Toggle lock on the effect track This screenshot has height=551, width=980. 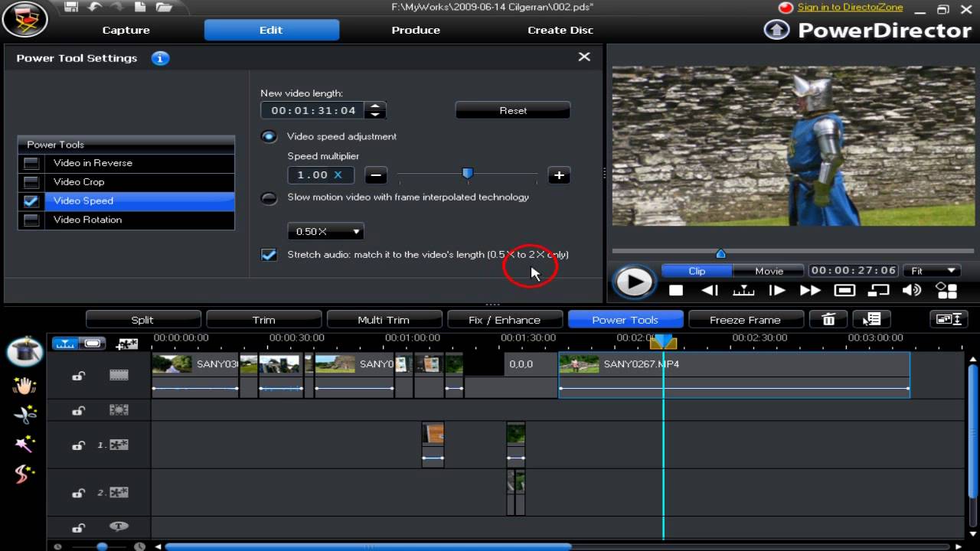click(x=78, y=410)
